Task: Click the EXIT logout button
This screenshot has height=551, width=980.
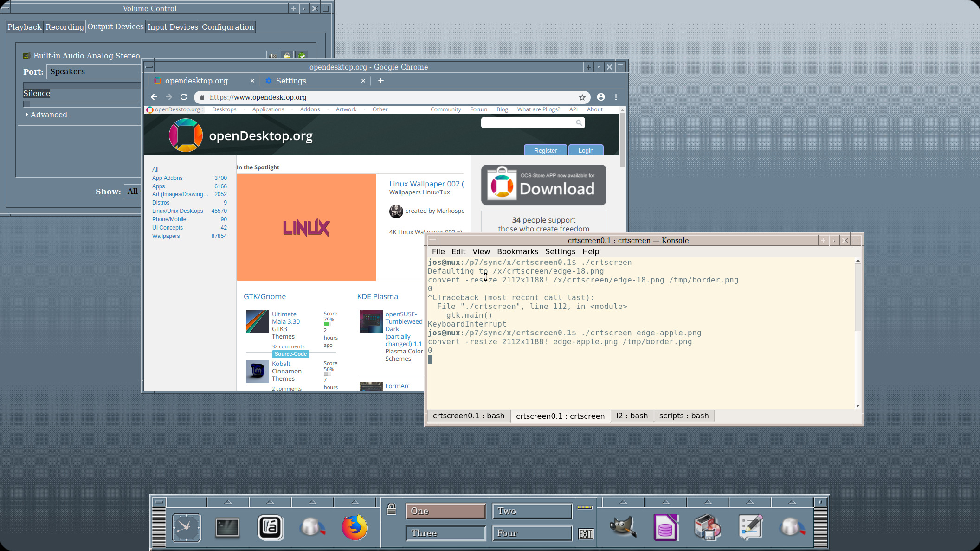Action: [586, 534]
